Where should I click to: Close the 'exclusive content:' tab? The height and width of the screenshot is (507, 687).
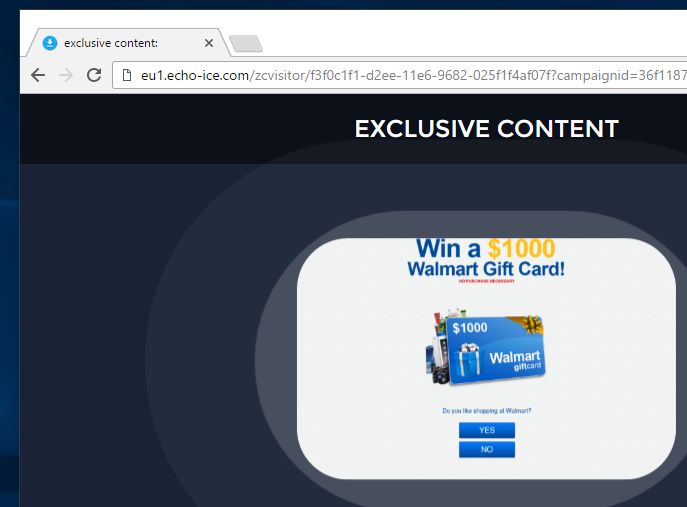[209, 43]
